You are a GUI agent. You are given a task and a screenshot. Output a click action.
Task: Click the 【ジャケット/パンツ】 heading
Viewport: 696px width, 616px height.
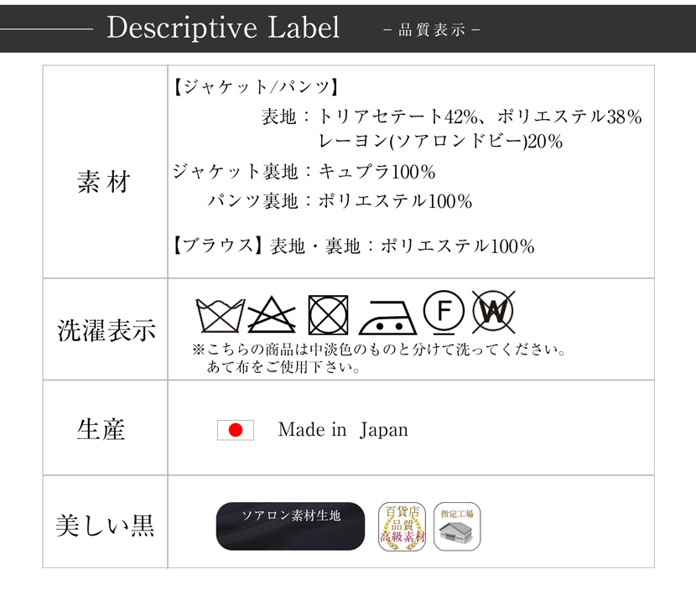pos(255,86)
